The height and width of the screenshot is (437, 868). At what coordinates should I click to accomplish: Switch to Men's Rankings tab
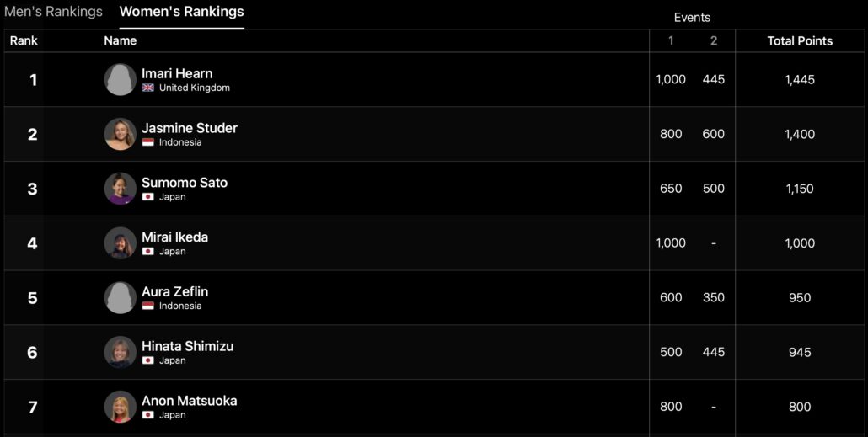(x=53, y=12)
